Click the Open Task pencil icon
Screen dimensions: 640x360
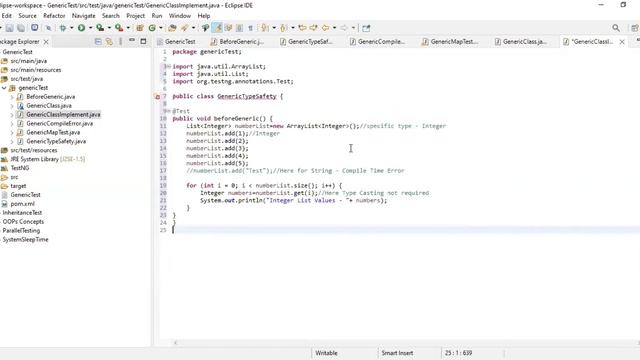[185, 28]
